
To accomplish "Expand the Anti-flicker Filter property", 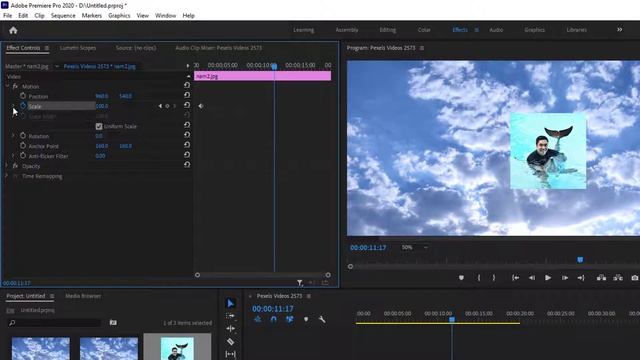I will (x=13, y=156).
